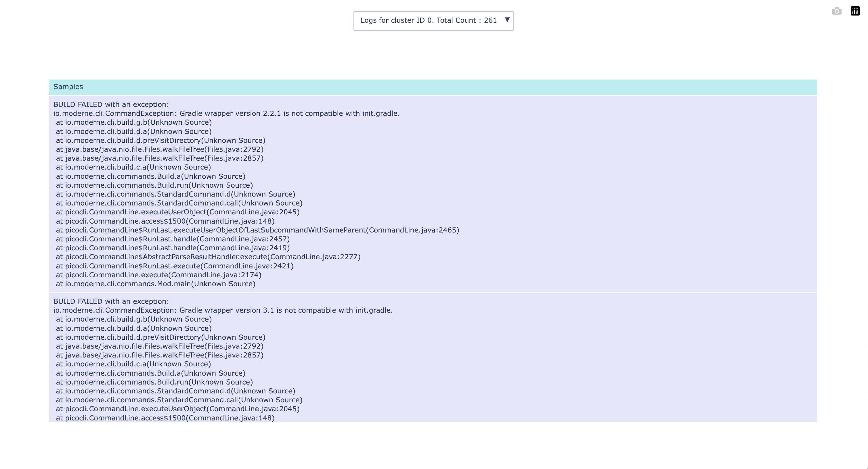
Task: Click the Gradle wrapper version 3.1 error line
Action: tap(223, 310)
